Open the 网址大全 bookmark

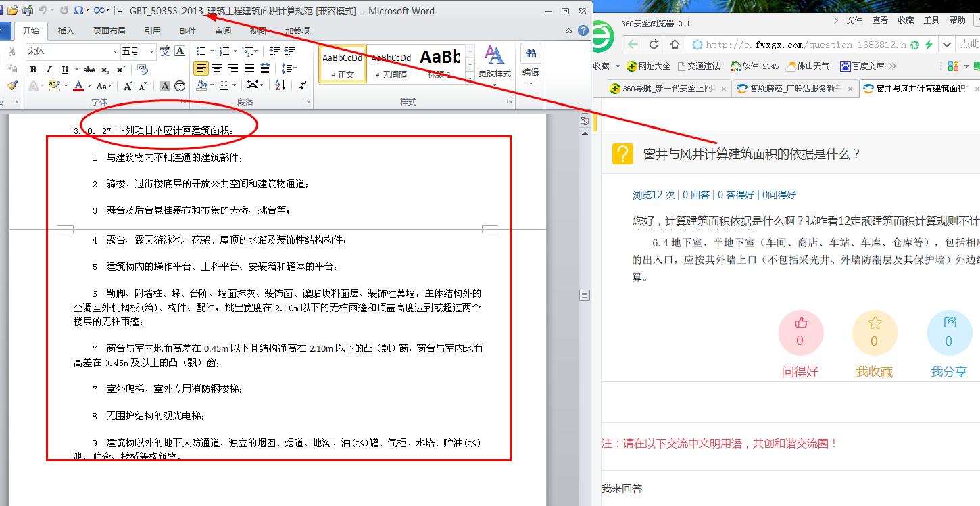click(649, 66)
